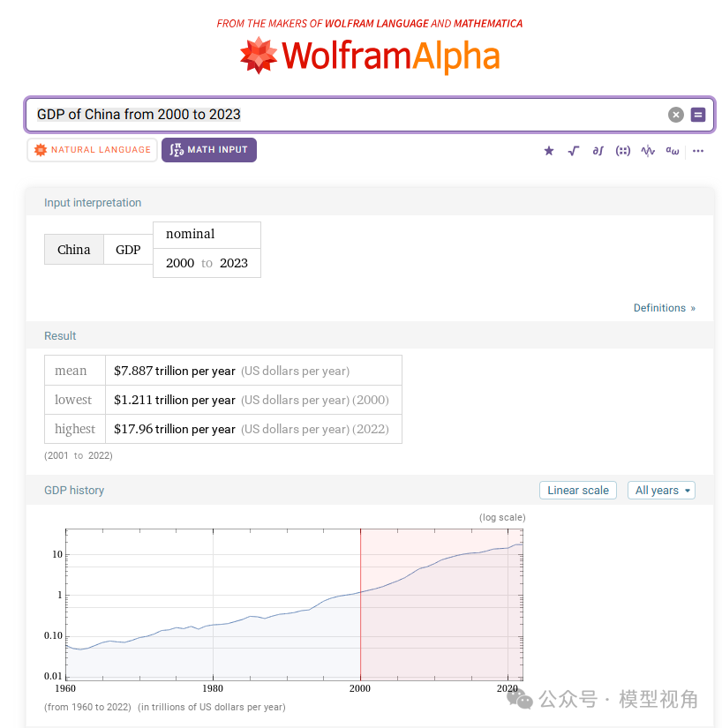Screen dimensions: 722x728
Task: Switch to Math Input mode
Action: click(209, 150)
